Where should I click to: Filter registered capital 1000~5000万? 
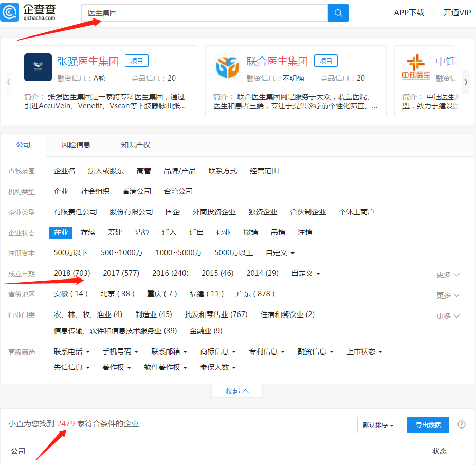point(178,253)
